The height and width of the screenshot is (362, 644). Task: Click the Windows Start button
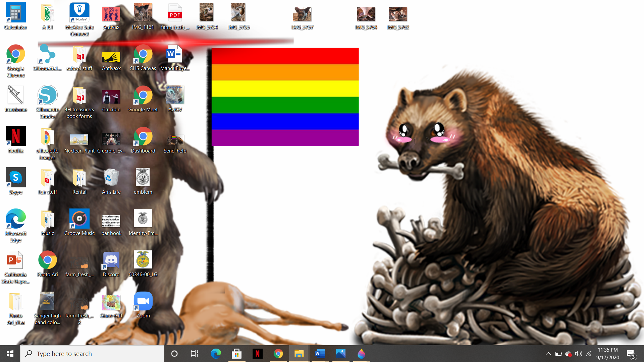pos(10,354)
